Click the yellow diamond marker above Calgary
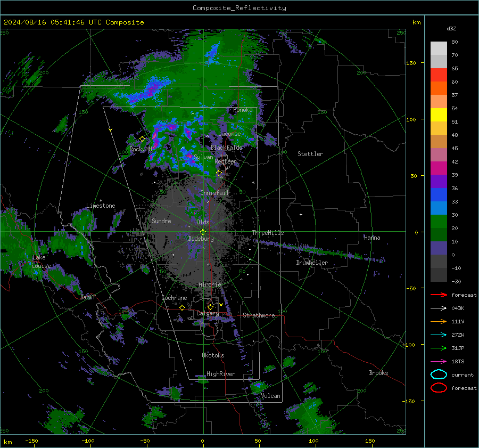 click(210, 307)
